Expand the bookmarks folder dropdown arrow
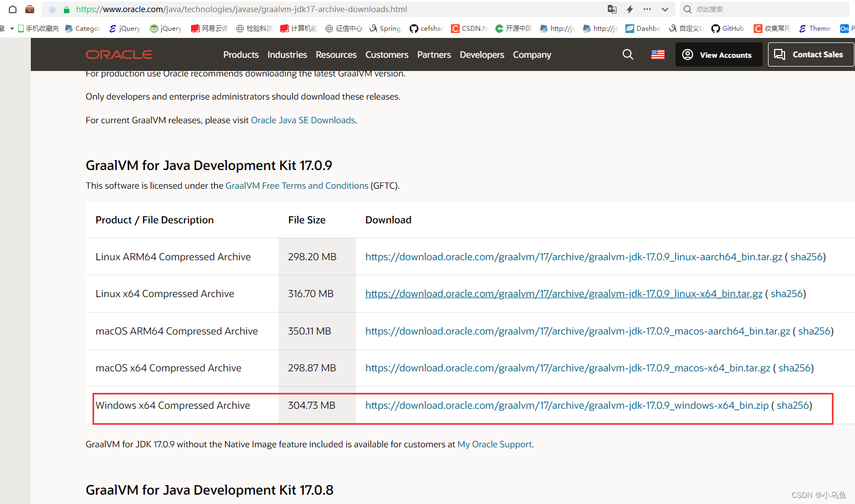The width and height of the screenshot is (855, 504). (12, 29)
